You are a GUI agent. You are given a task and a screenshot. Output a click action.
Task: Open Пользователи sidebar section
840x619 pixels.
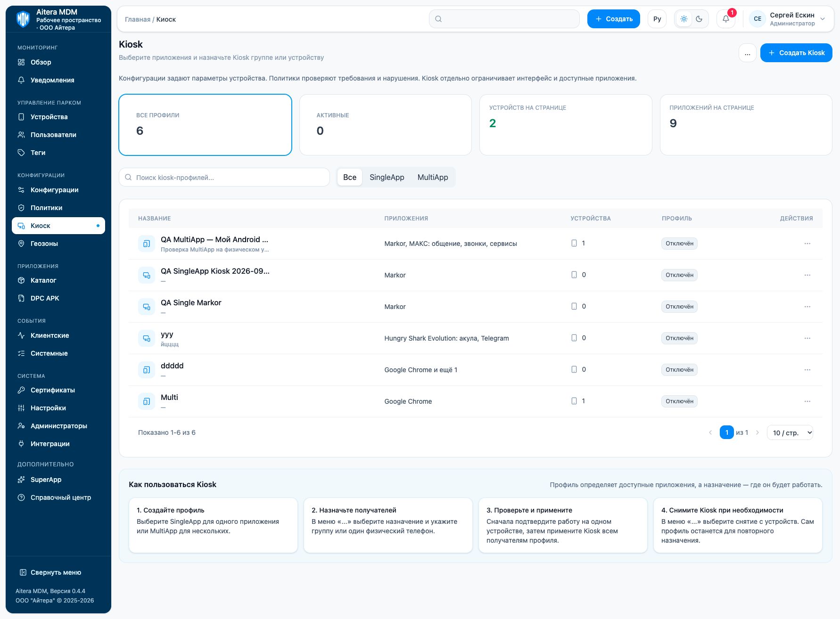[58, 135]
